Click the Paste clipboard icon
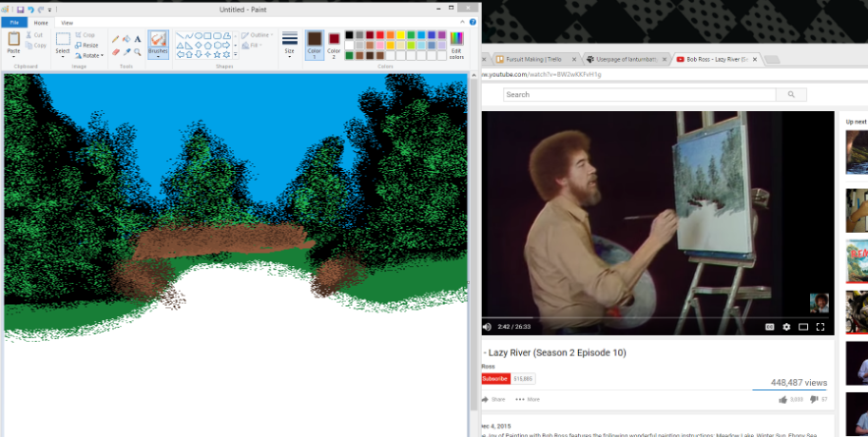The width and height of the screenshot is (868, 437). tap(14, 38)
